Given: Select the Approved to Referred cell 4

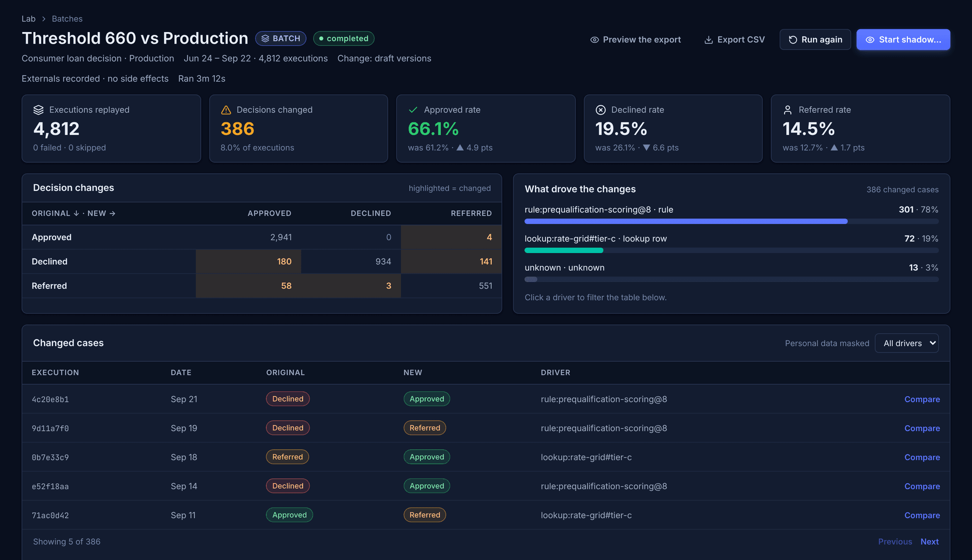Looking at the screenshot, I should click(451, 238).
